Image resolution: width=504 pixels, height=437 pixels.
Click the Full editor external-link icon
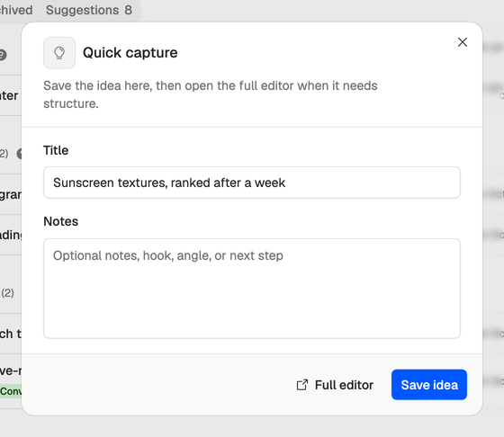301,385
